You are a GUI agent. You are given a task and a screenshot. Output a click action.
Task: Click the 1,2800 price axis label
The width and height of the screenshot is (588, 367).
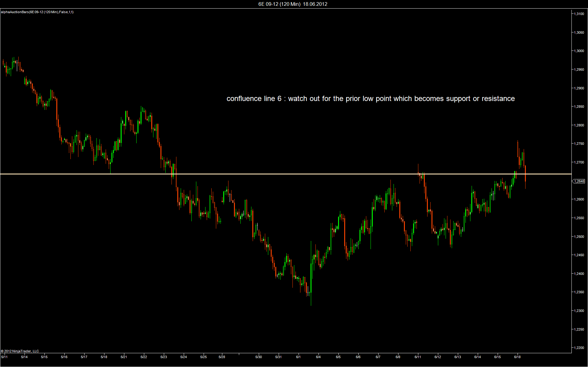(579, 125)
